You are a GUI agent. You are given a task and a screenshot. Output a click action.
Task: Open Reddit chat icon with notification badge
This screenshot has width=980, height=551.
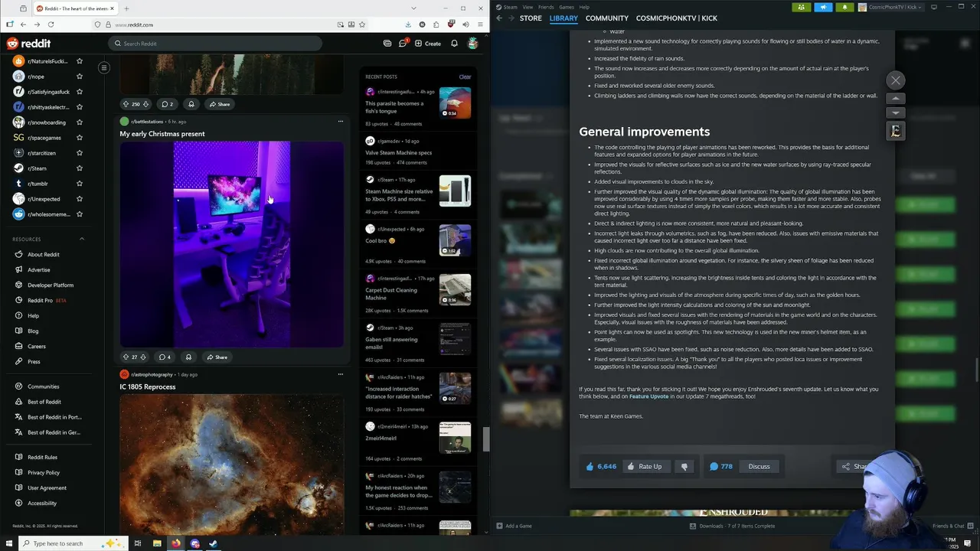point(403,43)
